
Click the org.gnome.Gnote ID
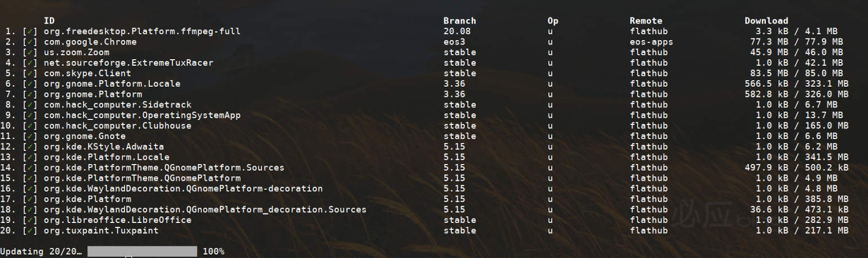85,136
